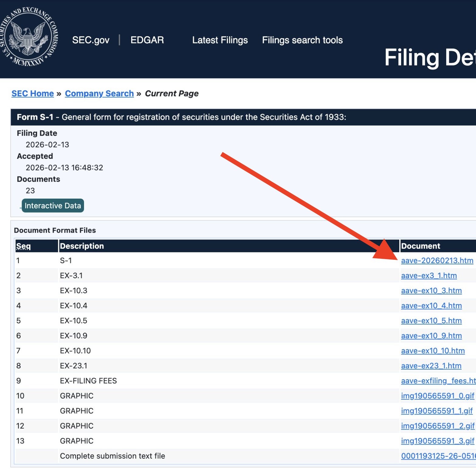Click the Form S-1 heading bar text
The width and height of the screenshot is (476, 469).
coord(181,117)
